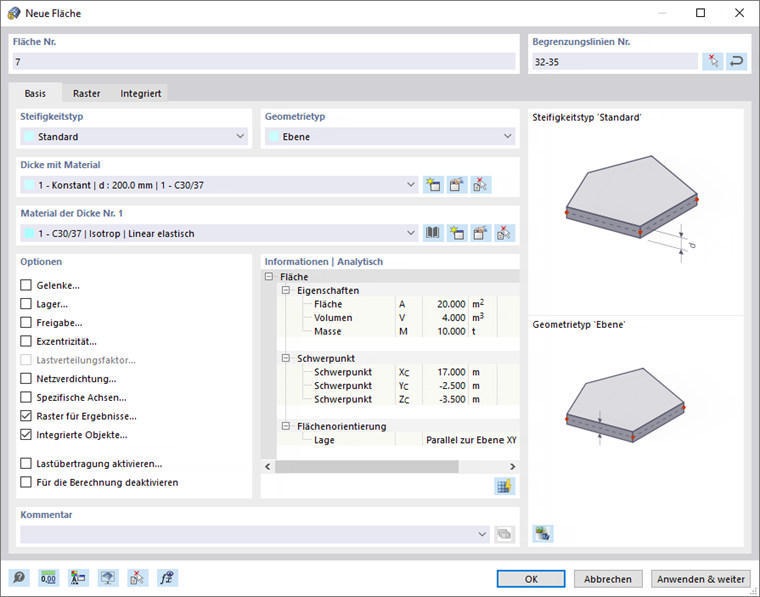Click the Abbrechen button
This screenshot has width=760, height=597.
click(608, 579)
